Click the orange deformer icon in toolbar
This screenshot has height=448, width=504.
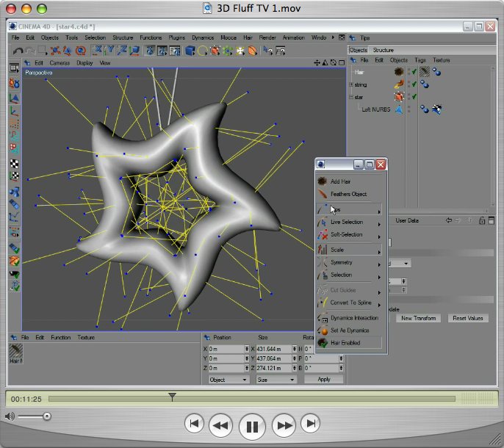(x=252, y=51)
